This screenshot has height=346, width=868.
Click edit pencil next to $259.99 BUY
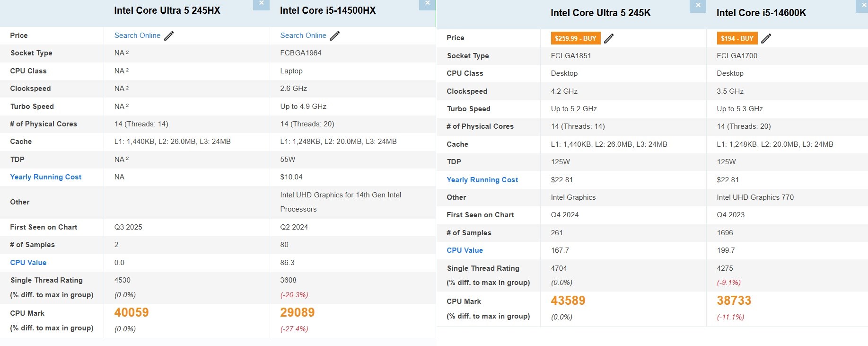click(609, 38)
